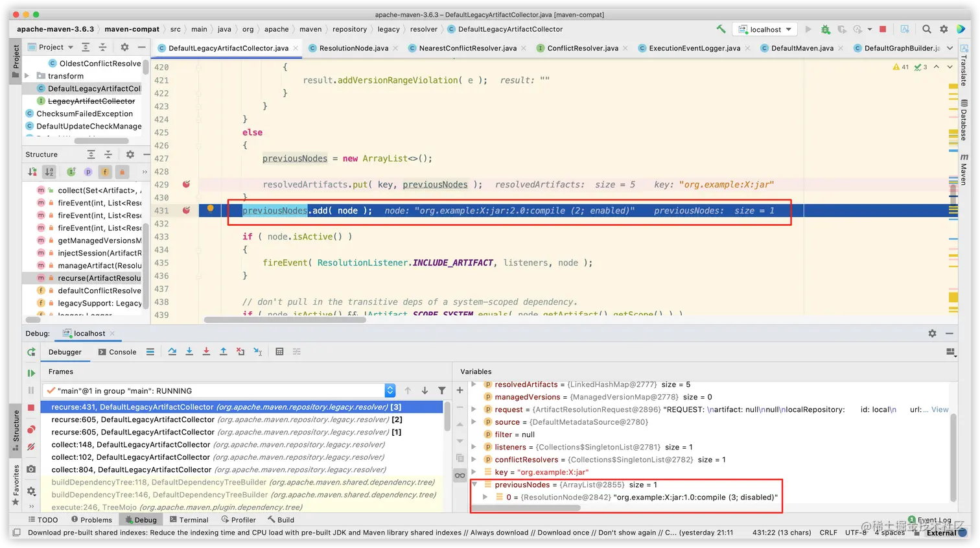Open the Profiler tool window

(238, 519)
